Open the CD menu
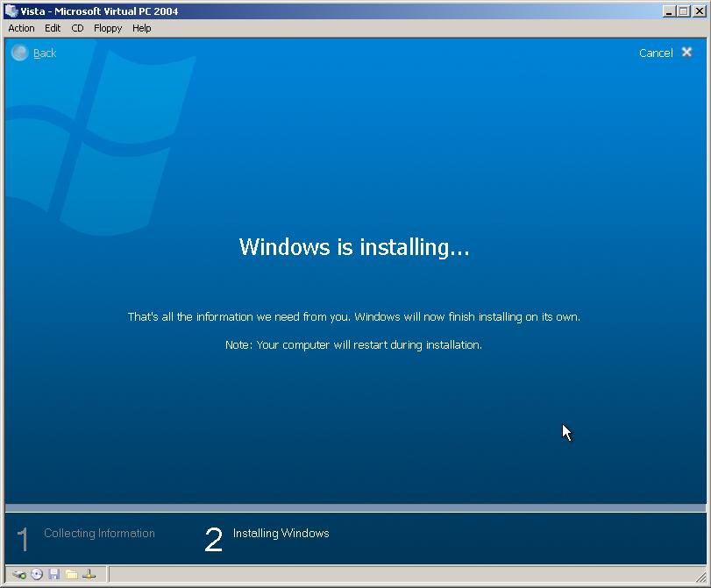711x588 pixels. point(77,28)
